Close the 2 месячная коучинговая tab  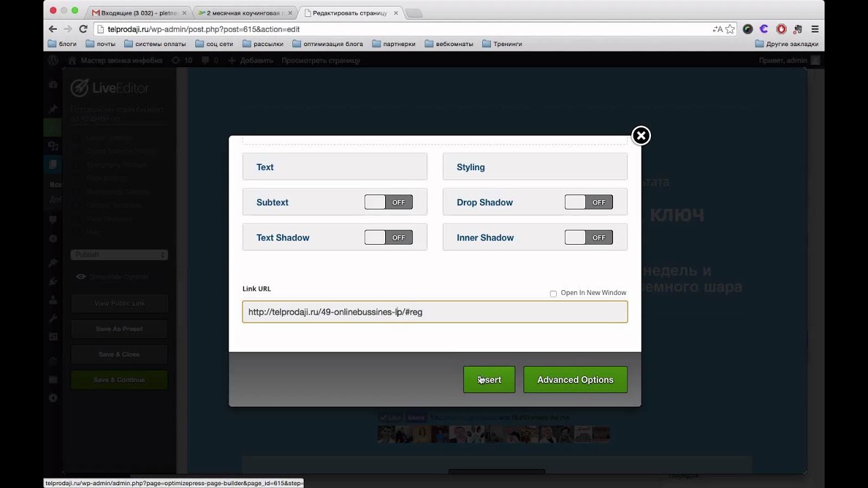[290, 13]
